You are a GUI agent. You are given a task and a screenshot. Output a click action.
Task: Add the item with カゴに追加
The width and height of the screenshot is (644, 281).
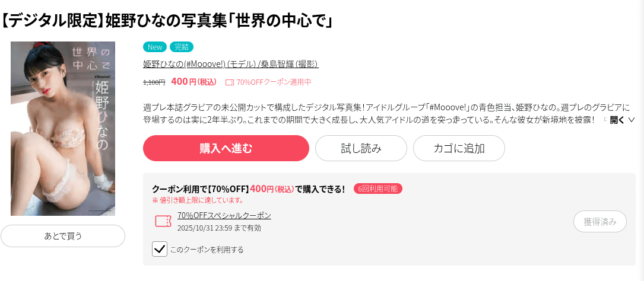point(459,148)
